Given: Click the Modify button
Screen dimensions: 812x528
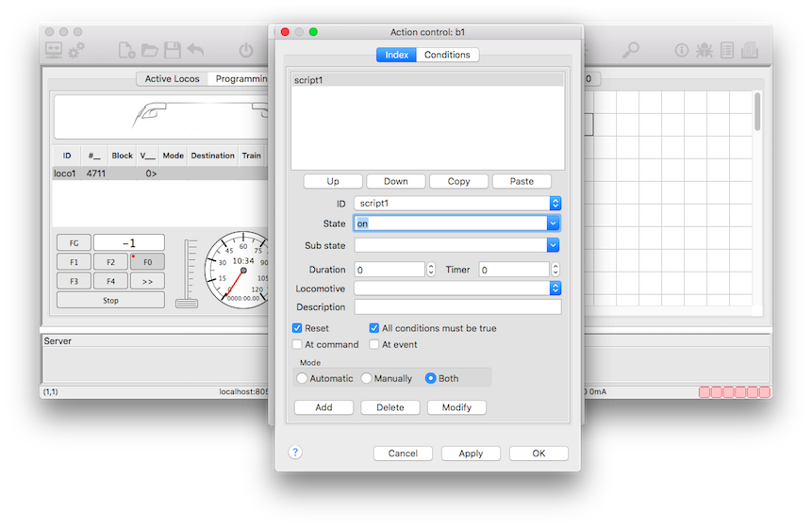Looking at the screenshot, I should pyautogui.click(x=457, y=407).
